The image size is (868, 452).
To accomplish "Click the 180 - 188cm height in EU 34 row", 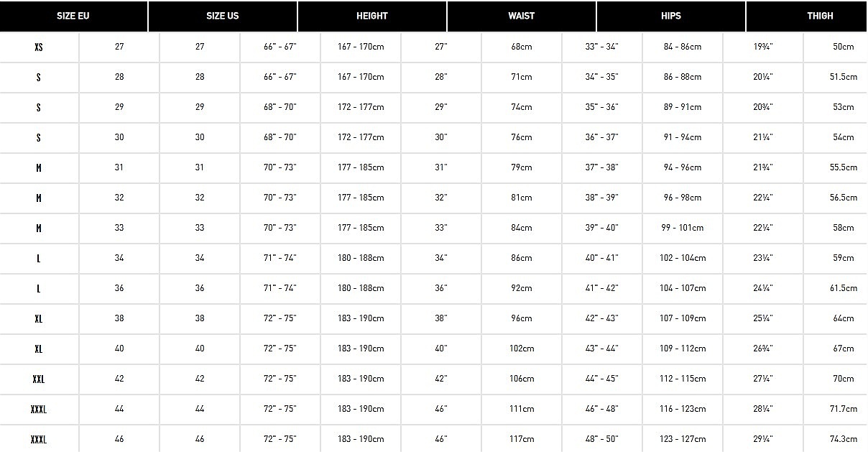I will pos(361,258).
